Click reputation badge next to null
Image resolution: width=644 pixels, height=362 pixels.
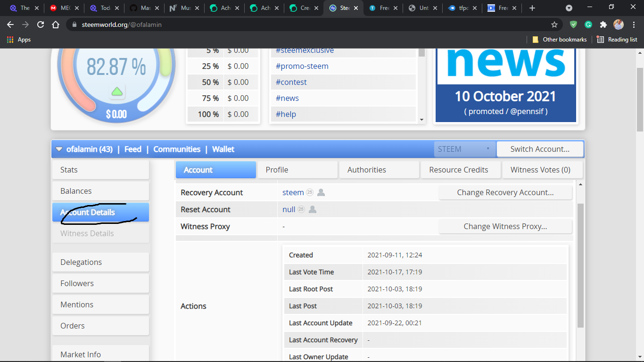tap(301, 209)
